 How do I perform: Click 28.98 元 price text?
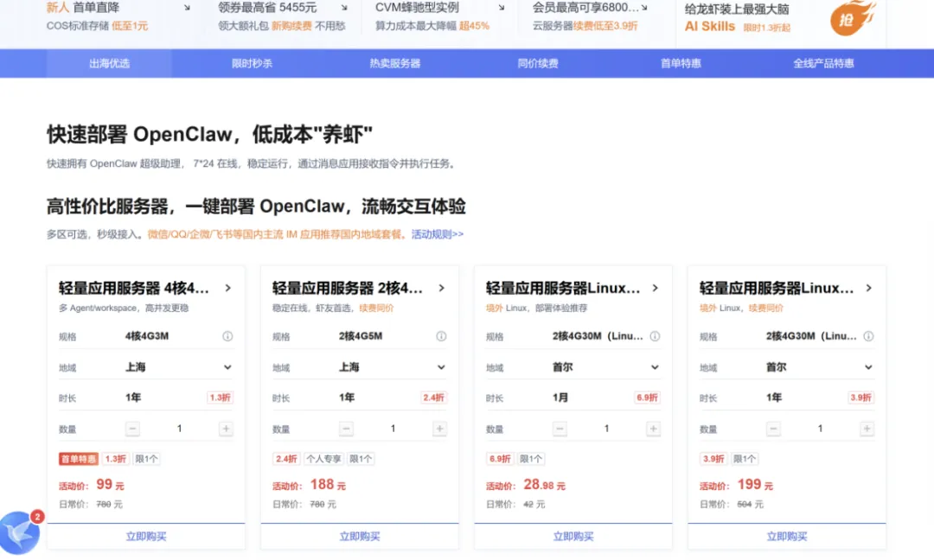[545, 485]
